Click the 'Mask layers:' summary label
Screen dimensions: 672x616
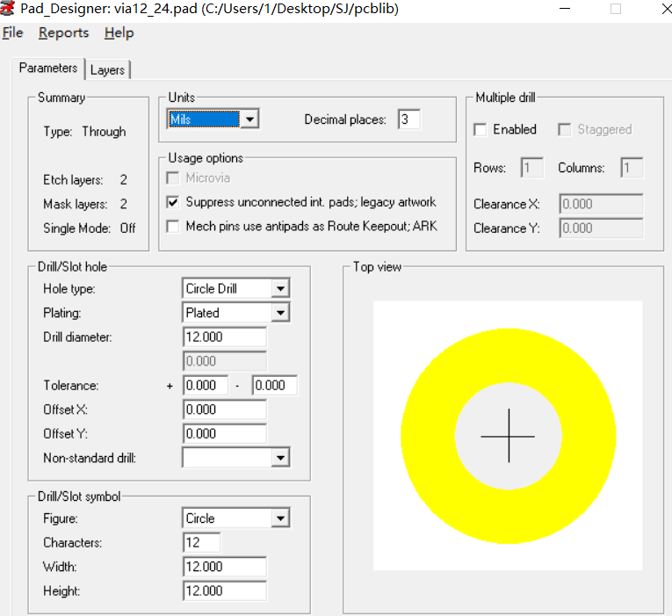75,204
